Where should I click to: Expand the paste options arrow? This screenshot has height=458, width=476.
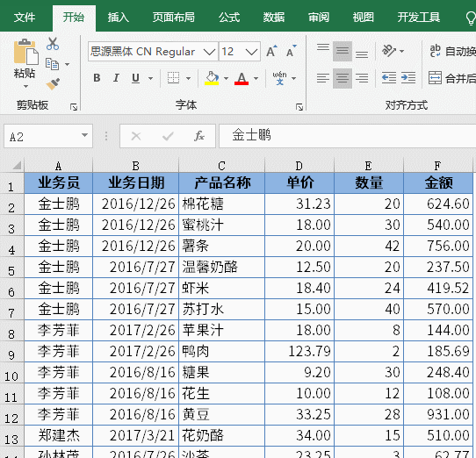tap(25, 87)
